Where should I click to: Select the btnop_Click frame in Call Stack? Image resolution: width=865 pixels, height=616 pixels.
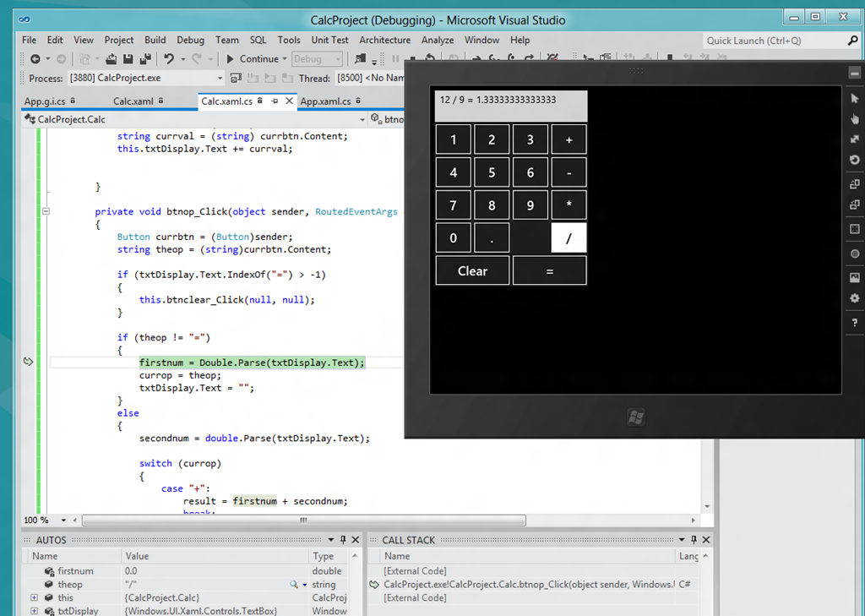pyautogui.click(x=527, y=584)
